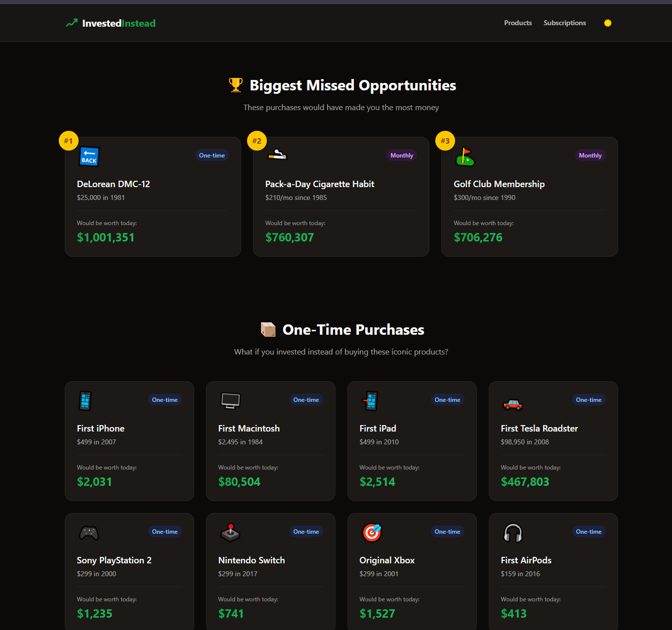This screenshot has height=630, width=672.
Task: Click the trophy icon beside Biggest Missed Opportunities
Action: point(236,84)
